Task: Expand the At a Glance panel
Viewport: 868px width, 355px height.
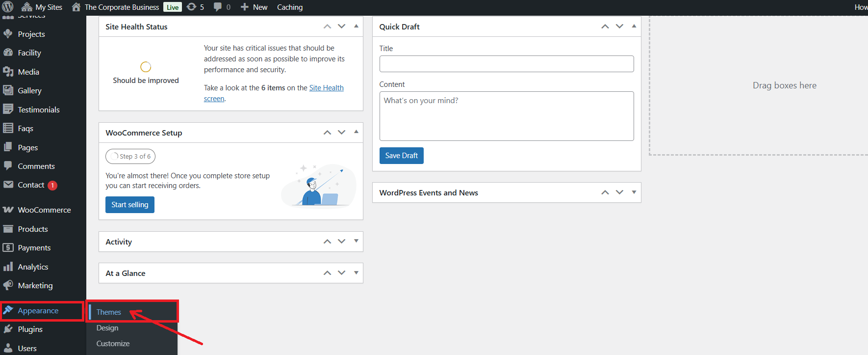Action: [x=356, y=273]
